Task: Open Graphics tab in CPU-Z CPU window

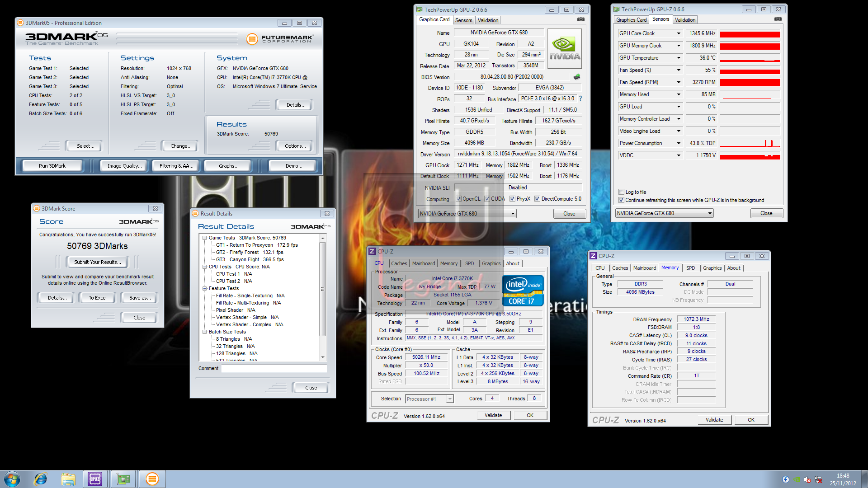Action: [x=491, y=263]
